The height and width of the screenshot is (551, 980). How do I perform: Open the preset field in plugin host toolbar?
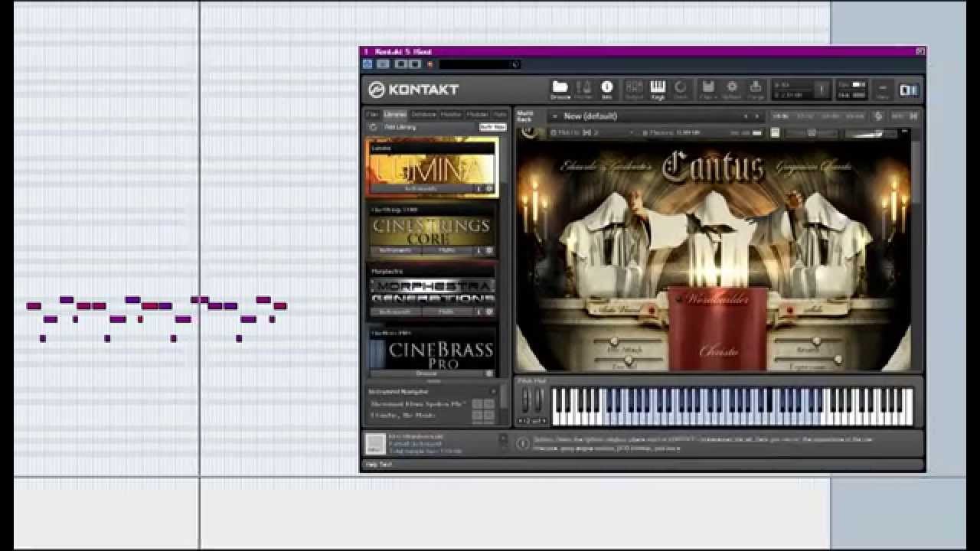(x=480, y=64)
